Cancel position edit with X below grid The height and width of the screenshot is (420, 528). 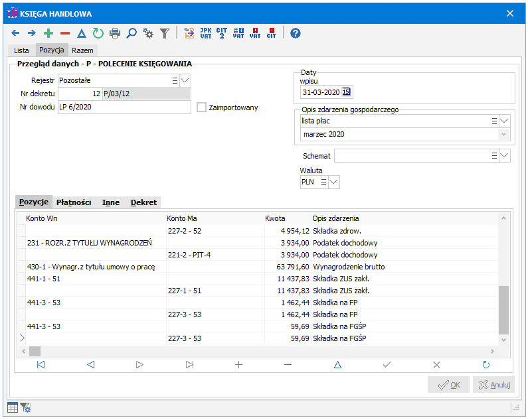[436, 364]
